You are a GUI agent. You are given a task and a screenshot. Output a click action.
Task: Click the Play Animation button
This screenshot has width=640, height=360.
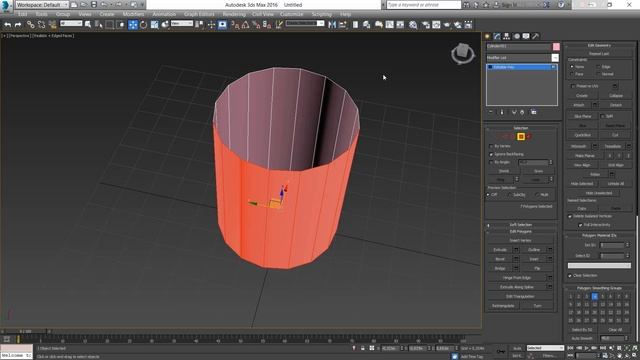click(587, 348)
